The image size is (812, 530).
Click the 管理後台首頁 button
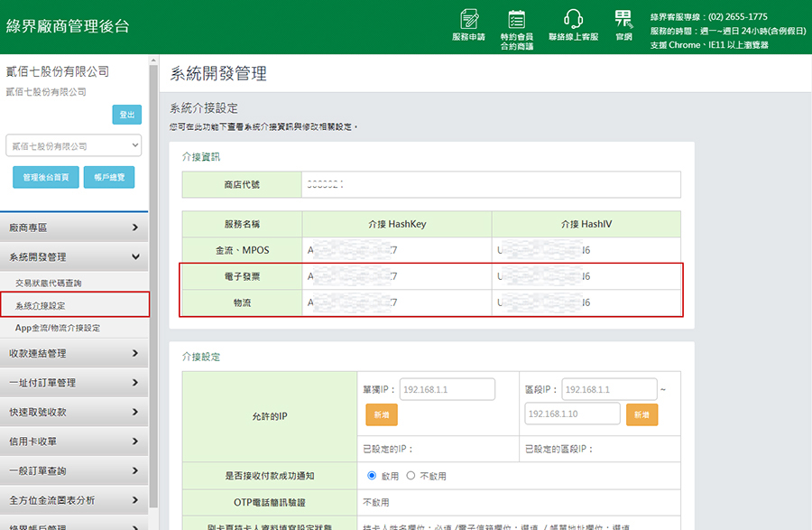46,178
